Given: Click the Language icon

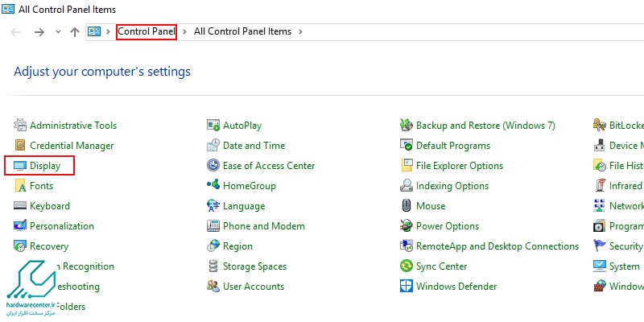Looking at the screenshot, I should (213, 206).
